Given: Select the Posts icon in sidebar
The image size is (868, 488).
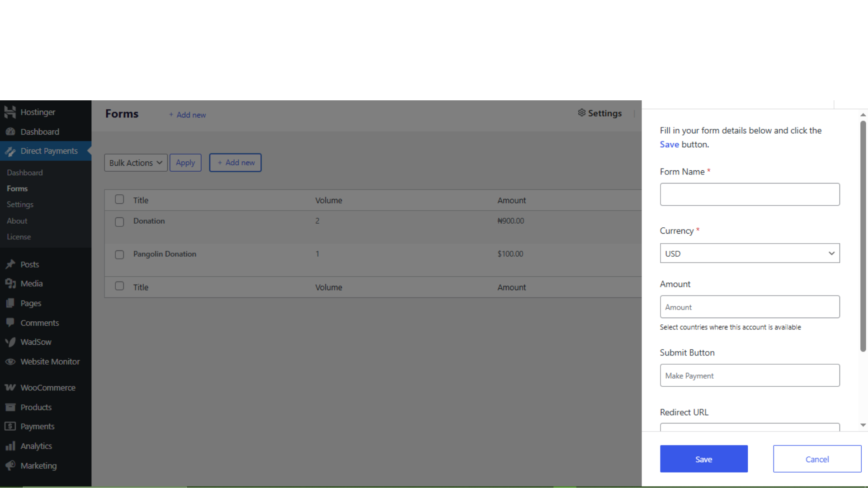Looking at the screenshot, I should (10, 264).
